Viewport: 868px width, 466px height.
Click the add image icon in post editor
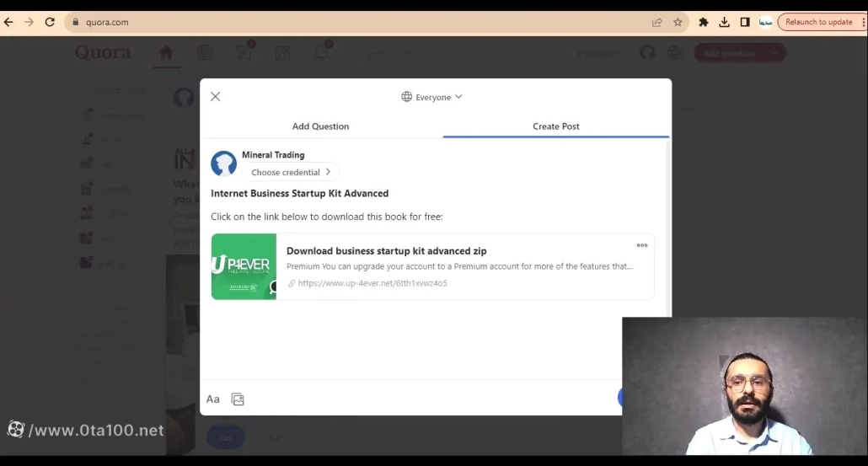click(x=238, y=399)
